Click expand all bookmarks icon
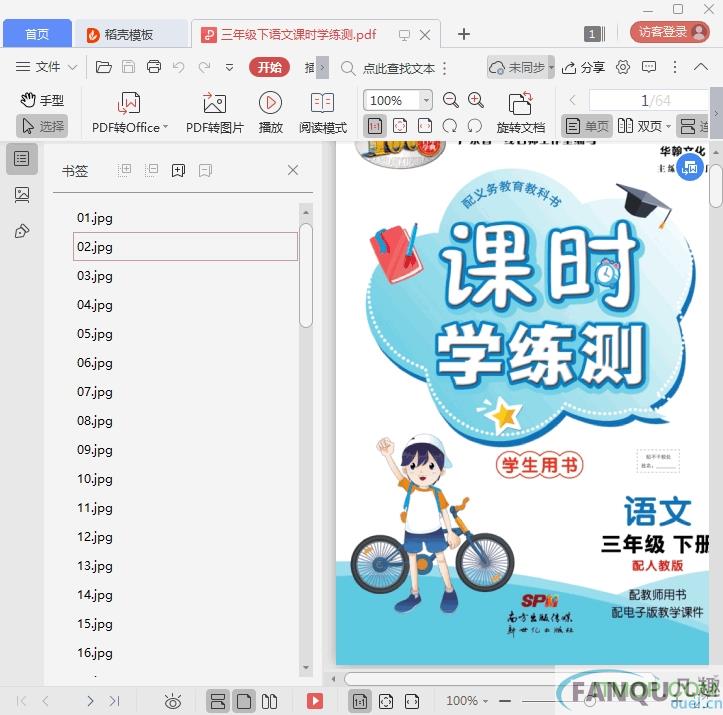This screenshot has height=715, width=723. click(124, 170)
